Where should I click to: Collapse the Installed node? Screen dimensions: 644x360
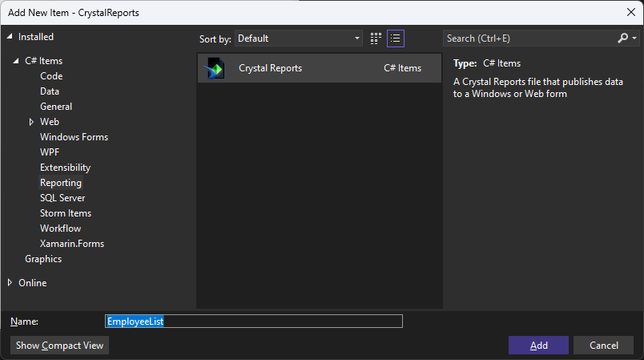tap(10, 37)
